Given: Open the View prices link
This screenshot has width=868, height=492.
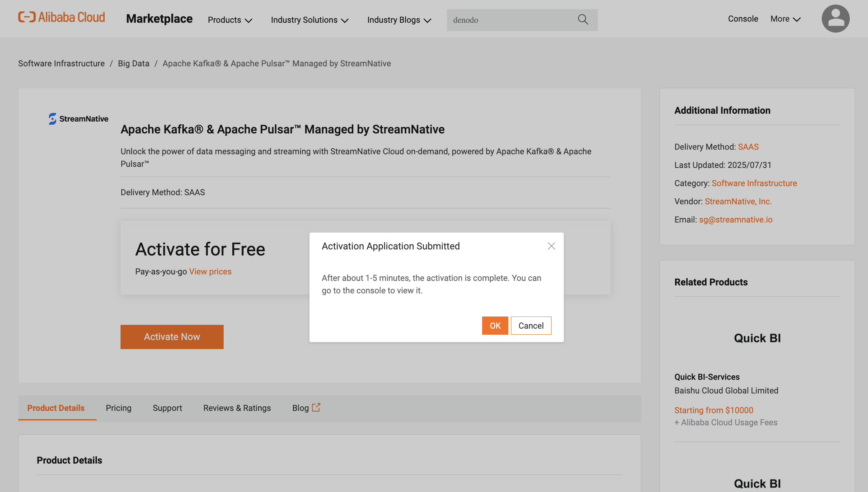Looking at the screenshot, I should click(210, 271).
